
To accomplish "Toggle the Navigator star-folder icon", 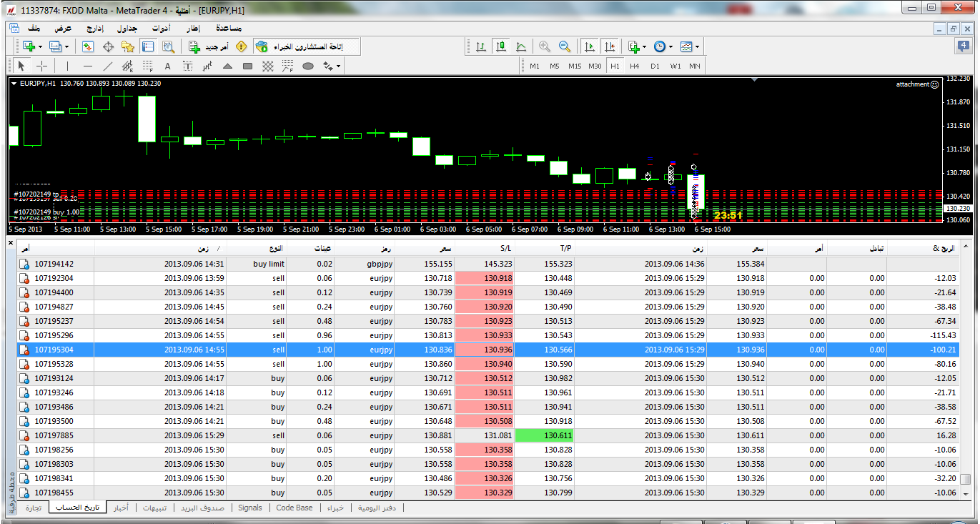I will pyautogui.click(x=128, y=46).
